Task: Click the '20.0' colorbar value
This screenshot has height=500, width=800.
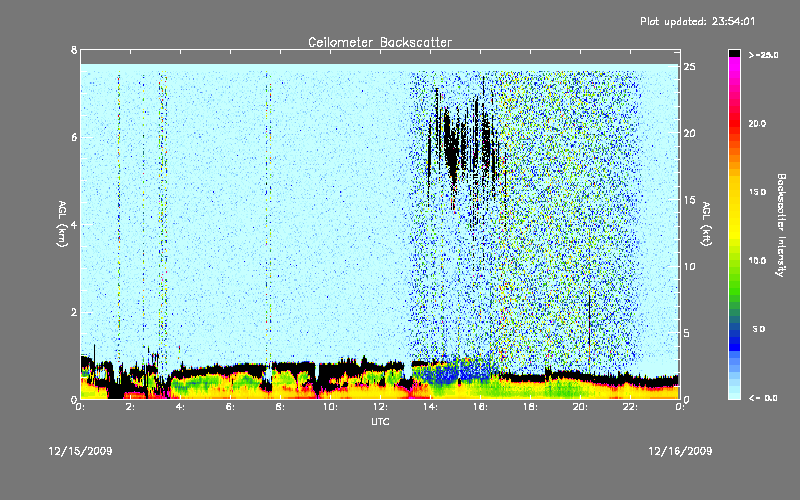Action: click(x=757, y=123)
